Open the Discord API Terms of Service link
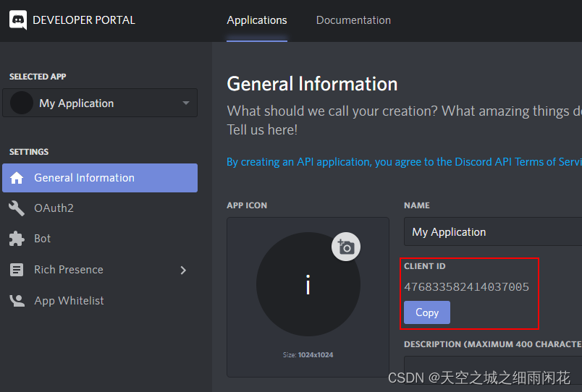The width and height of the screenshot is (582, 392). pyautogui.click(x=404, y=162)
